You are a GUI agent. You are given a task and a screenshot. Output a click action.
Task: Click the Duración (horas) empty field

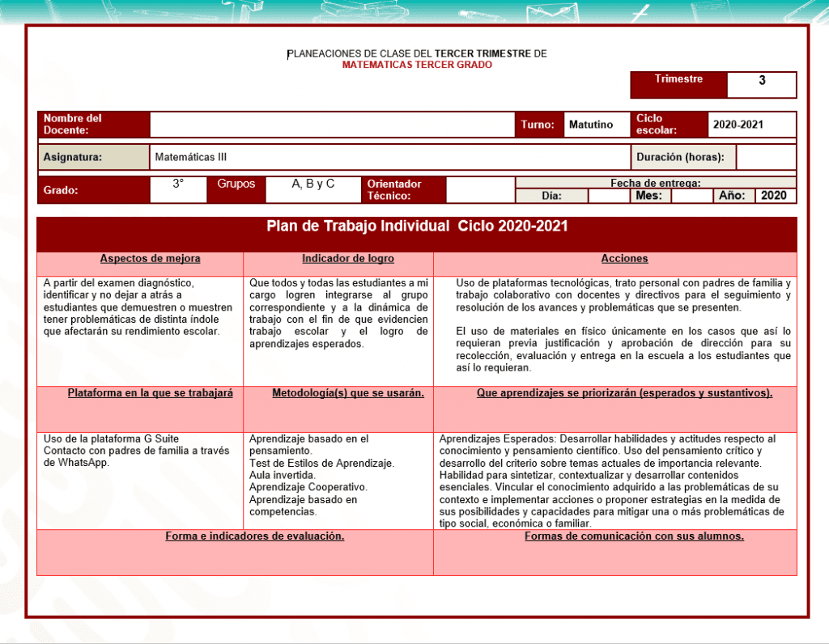(x=766, y=157)
